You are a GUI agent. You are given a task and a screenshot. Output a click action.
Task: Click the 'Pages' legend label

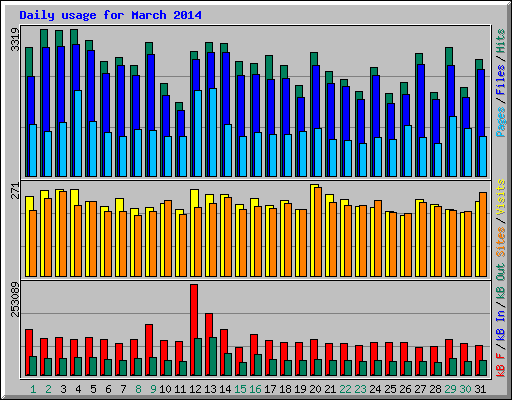point(501,122)
